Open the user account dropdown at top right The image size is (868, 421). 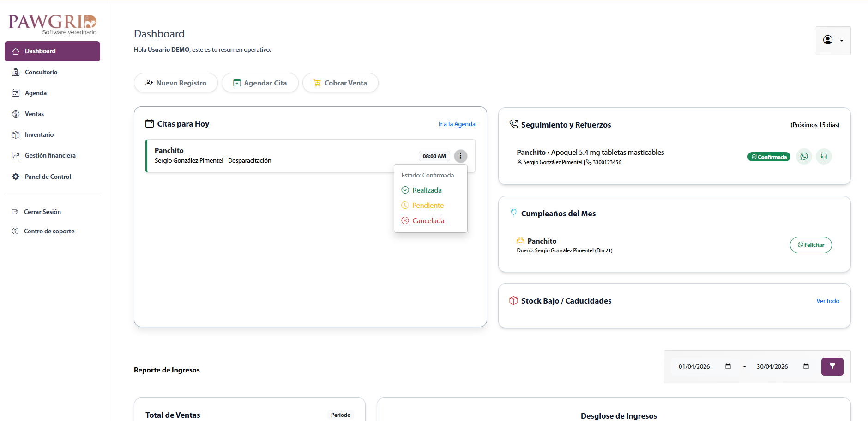pyautogui.click(x=833, y=41)
